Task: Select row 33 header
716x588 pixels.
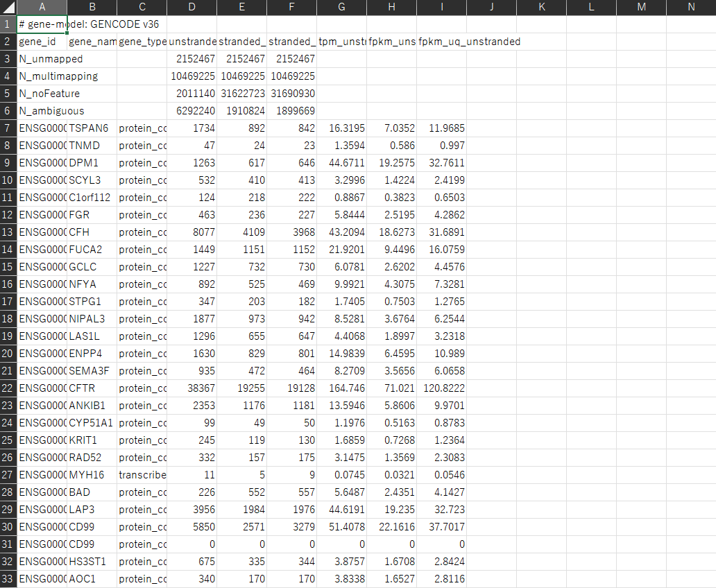Action: click(8, 579)
